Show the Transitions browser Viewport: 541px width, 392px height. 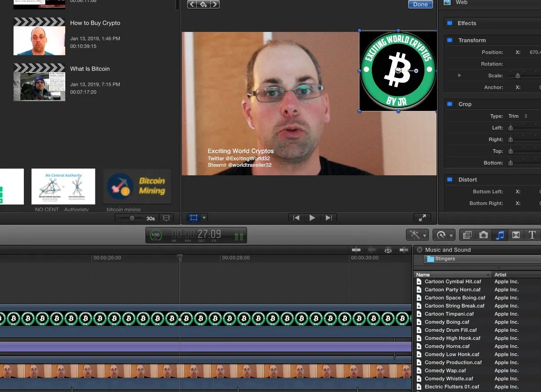tap(516, 235)
